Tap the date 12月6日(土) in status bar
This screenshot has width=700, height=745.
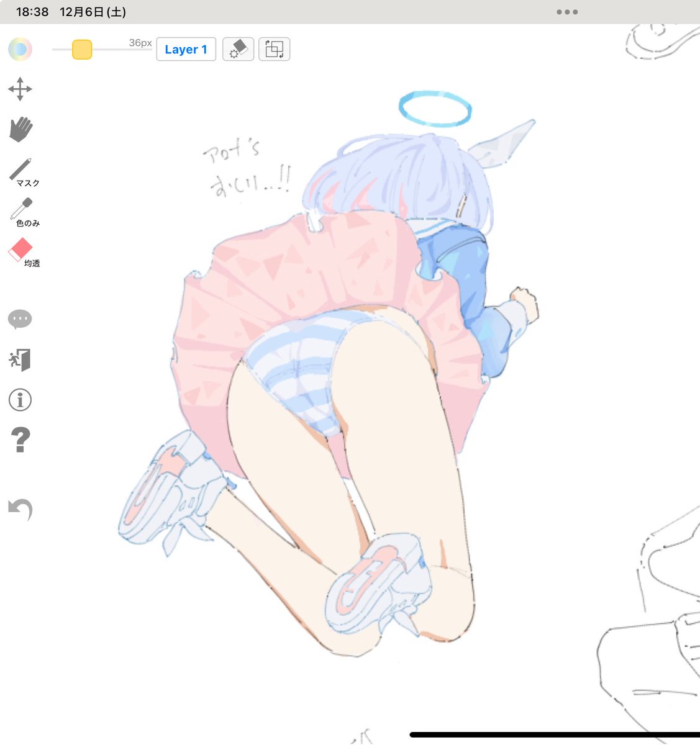point(93,12)
